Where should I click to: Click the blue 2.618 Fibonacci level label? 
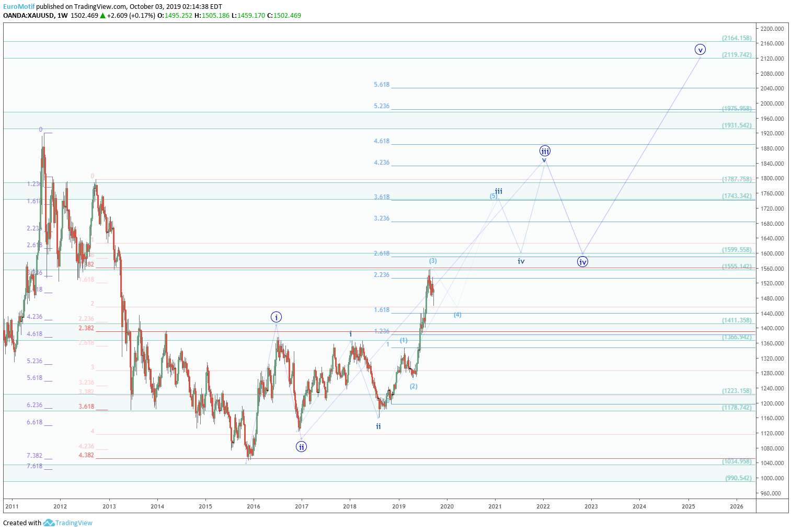click(x=382, y=253)
